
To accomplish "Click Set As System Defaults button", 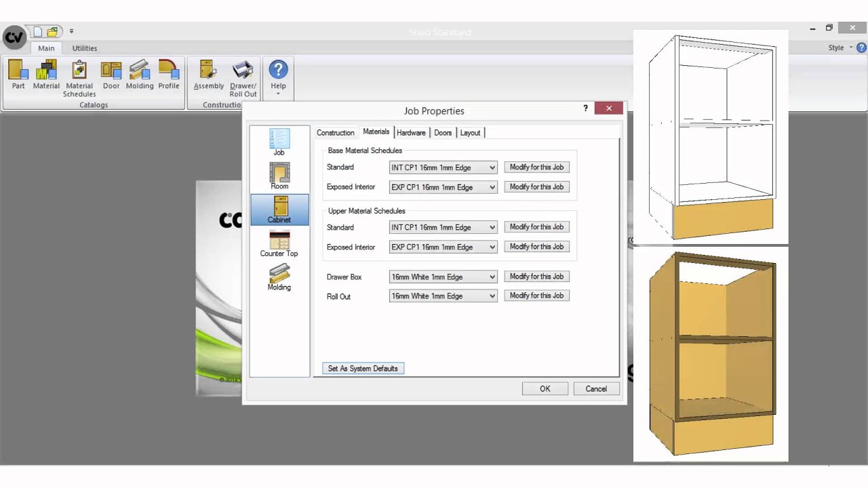I will [363, 368].
